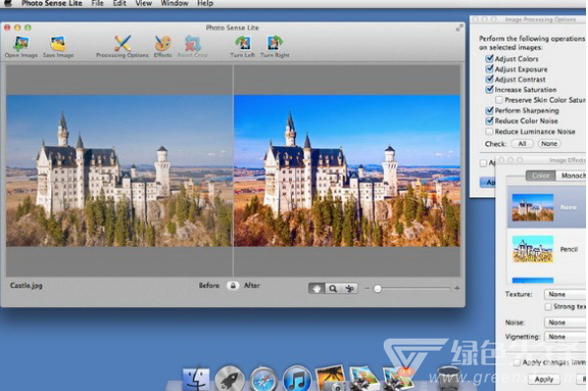The height and width of the screenshot is (391, 588).
Task: Toggle the Before/After lock button
Action: [x=233, y=285]
